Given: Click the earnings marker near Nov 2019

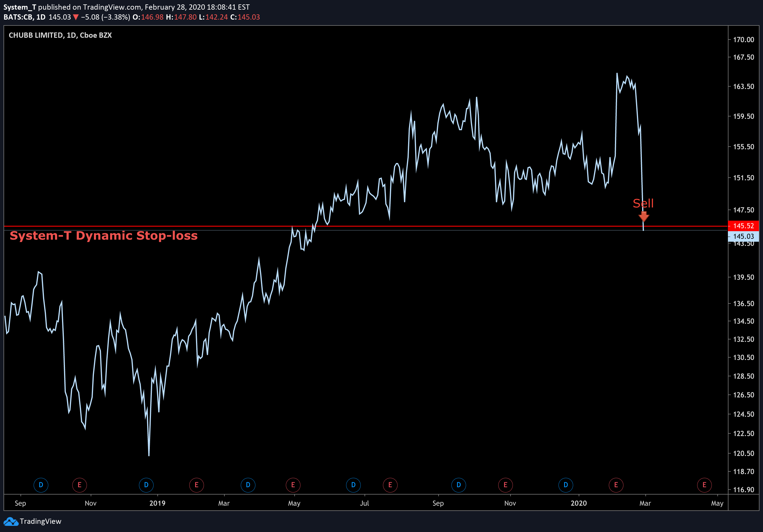Looking at the screenshot, I should pos(506,485).
